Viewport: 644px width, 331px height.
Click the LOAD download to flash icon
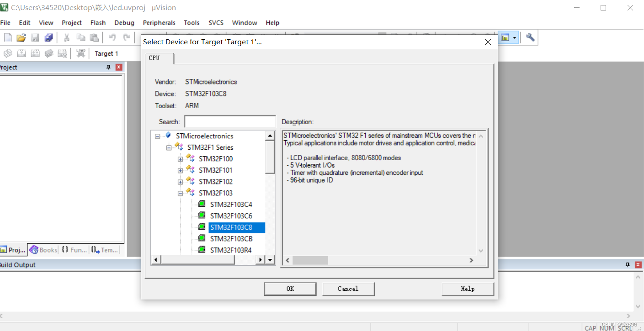[x=81, y=53]
